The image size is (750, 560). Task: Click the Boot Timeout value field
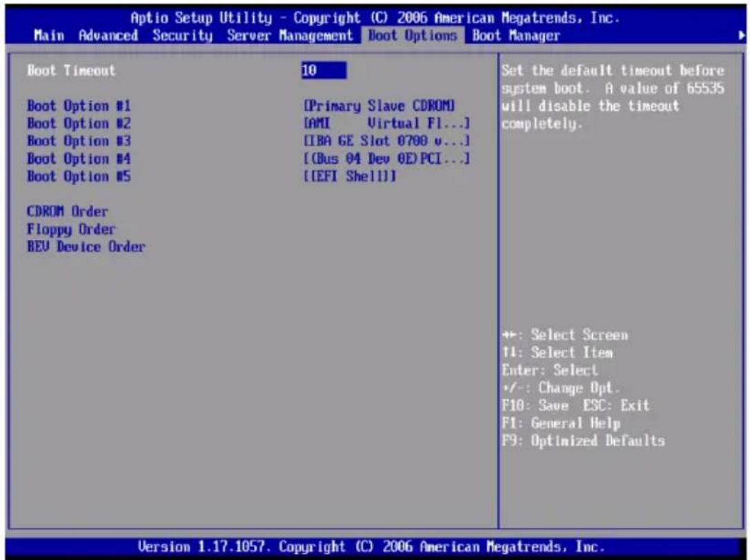click(324, 70)
